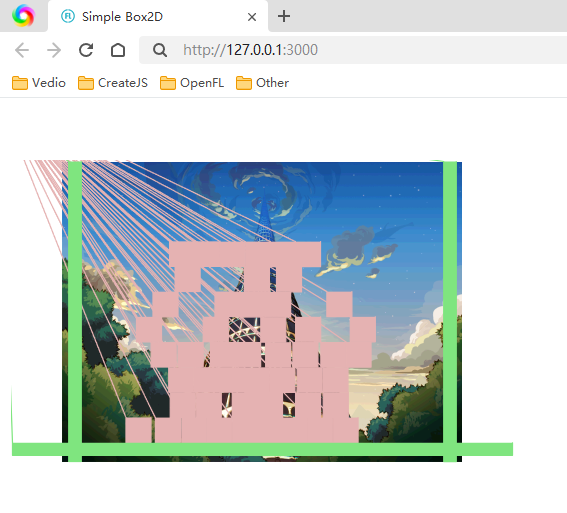Open the OpenFL bookmarks folder

192,83
